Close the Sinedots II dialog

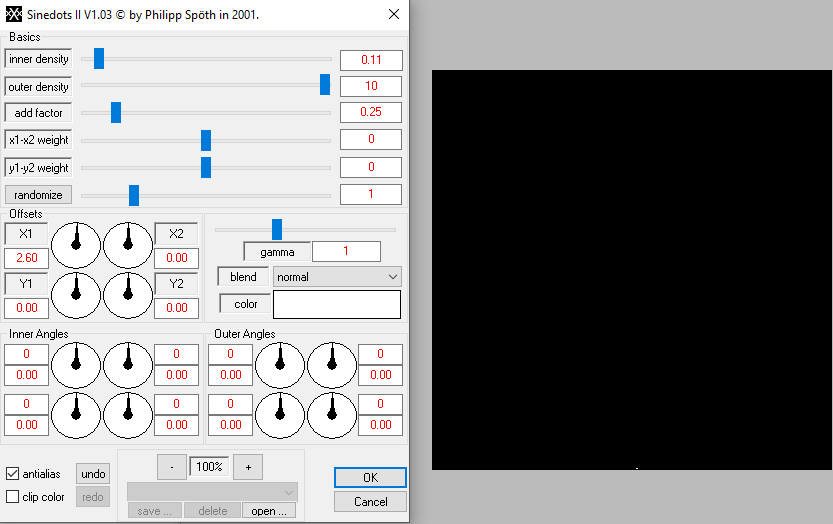(394, 14)
